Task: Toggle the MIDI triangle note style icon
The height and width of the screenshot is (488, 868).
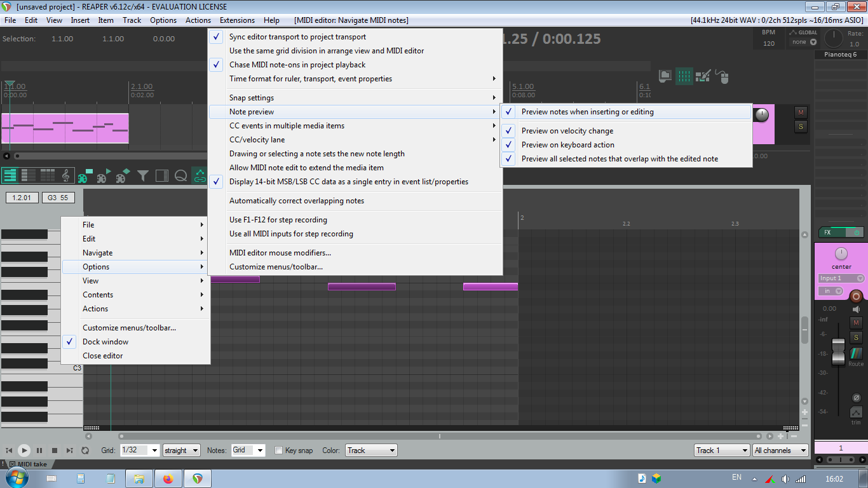Action: click(x=104, y=176)
